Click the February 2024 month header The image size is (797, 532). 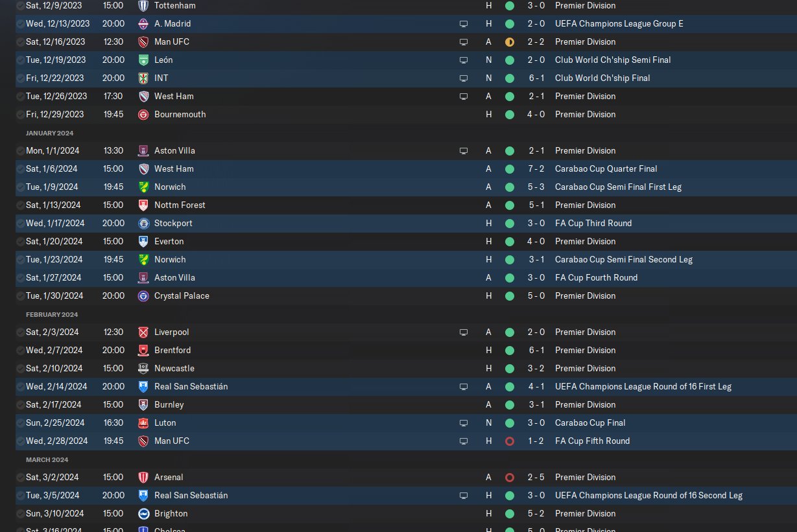click(52, 314)
